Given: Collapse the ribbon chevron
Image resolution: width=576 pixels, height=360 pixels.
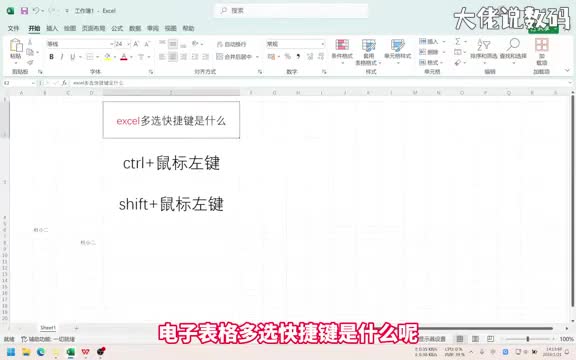Looking at the screenshot, I should pyautogui.click(x=567, y=70).
